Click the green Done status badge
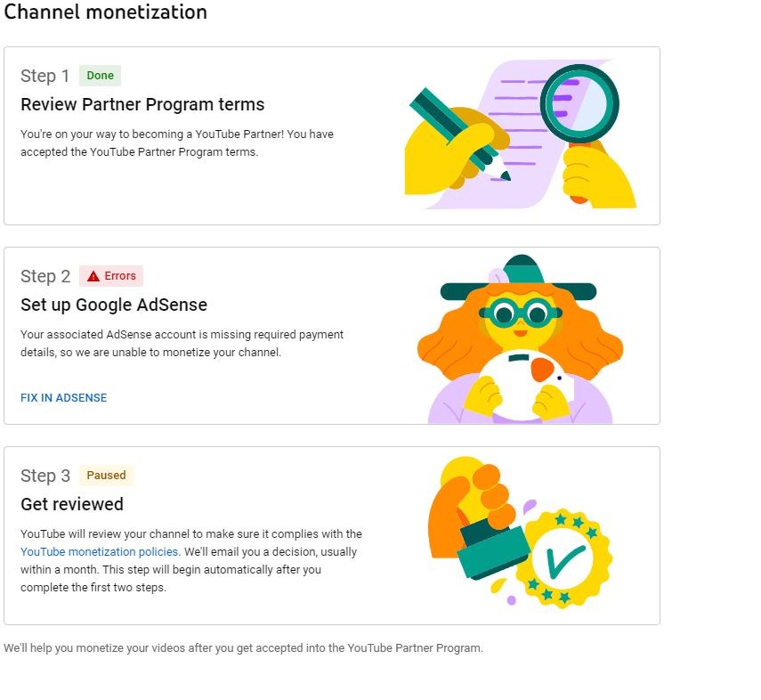The height and width of the screenshot is (700, 761). pos(100,76)
